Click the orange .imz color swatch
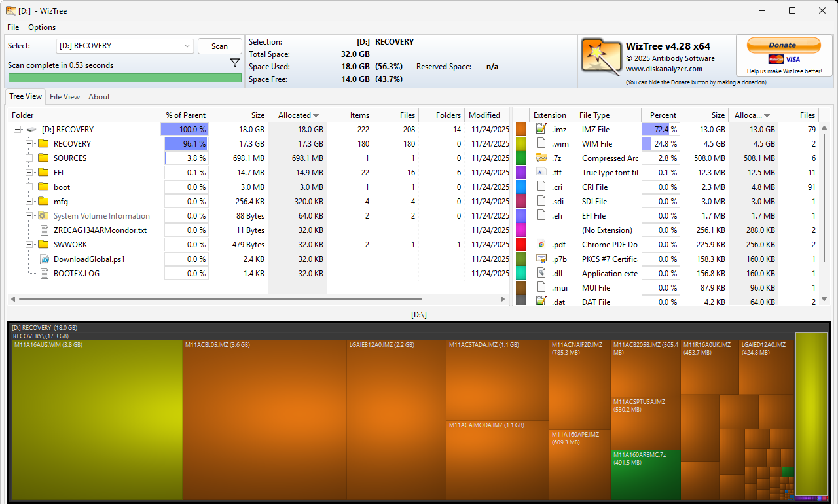838x504 pixels. click(x=521, y=129)
